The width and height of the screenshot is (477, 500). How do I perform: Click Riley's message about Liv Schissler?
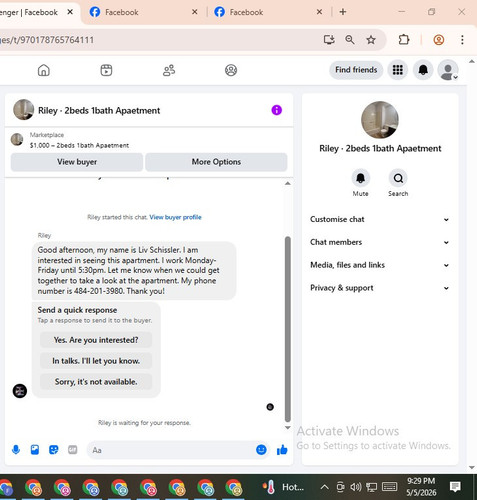(x=134, y=270)
